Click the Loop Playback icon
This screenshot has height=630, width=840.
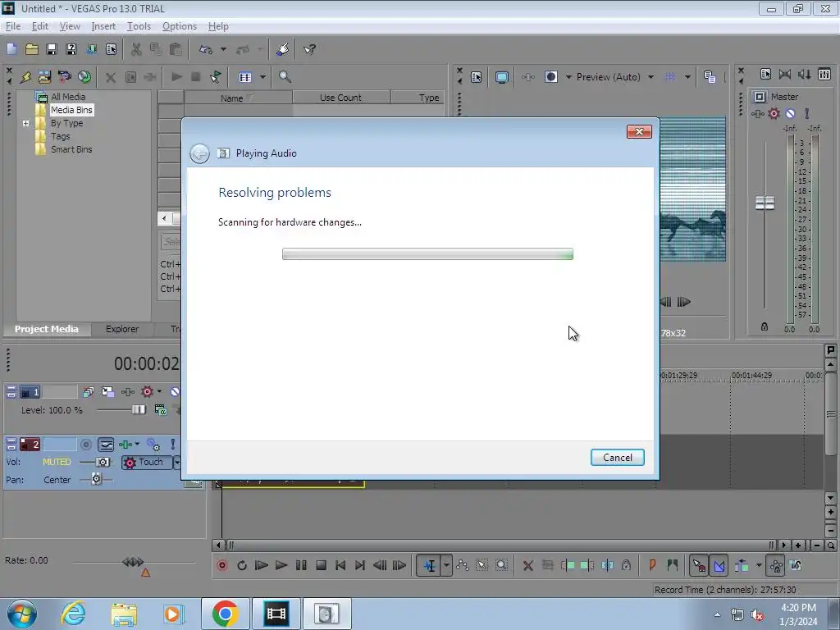[242, 565]
